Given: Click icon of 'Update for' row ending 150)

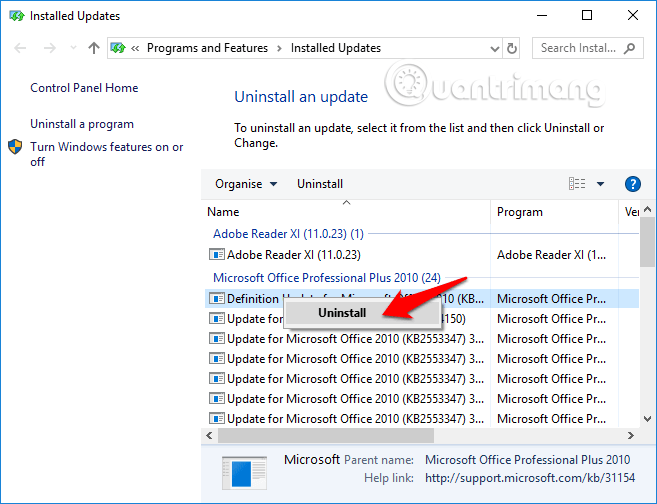Looking at the screenshot, I should tap(217, 319).
